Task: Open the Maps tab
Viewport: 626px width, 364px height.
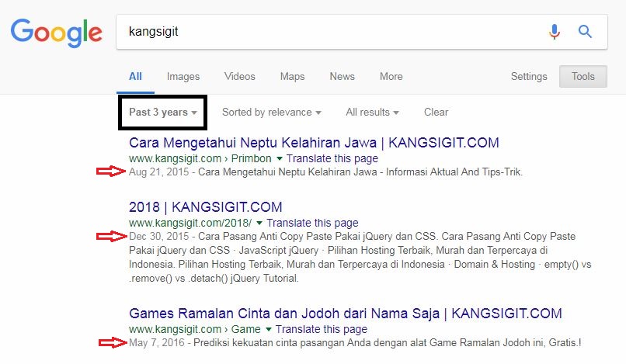Action: pos(292,76)
